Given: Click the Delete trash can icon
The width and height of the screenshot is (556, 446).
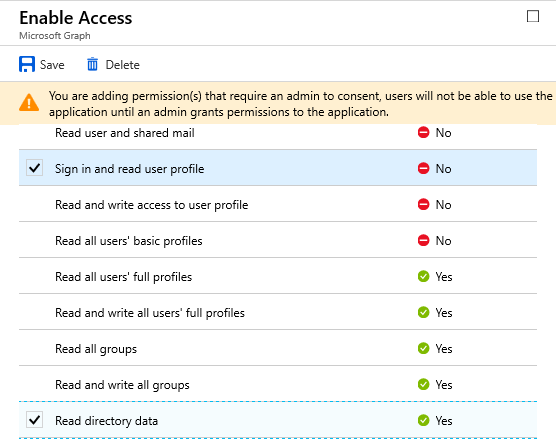Looking at the screenshot, I should click(92, 64).
